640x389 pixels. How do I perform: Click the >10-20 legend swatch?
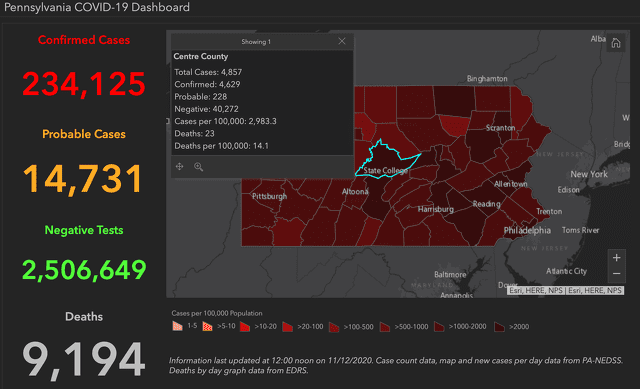point(245,327)
